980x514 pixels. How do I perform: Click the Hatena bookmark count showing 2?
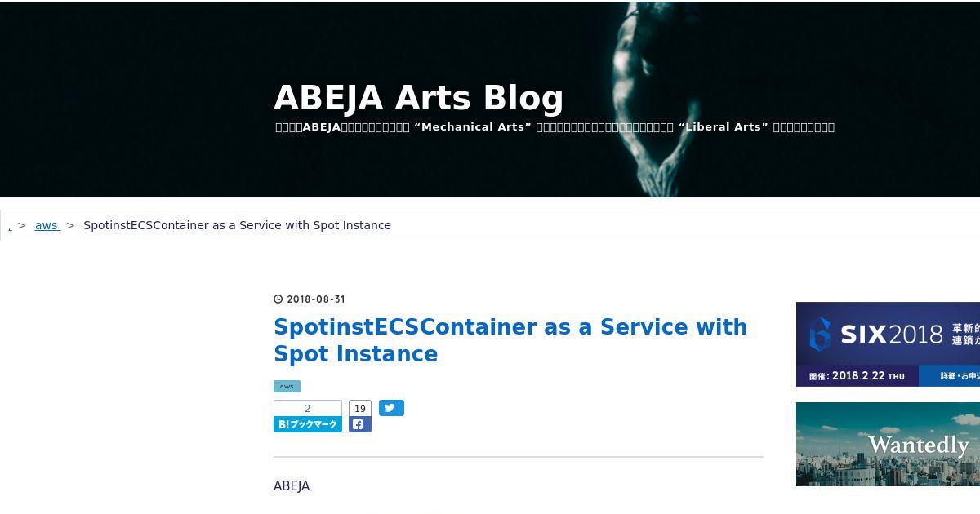[x=308, y=409]
